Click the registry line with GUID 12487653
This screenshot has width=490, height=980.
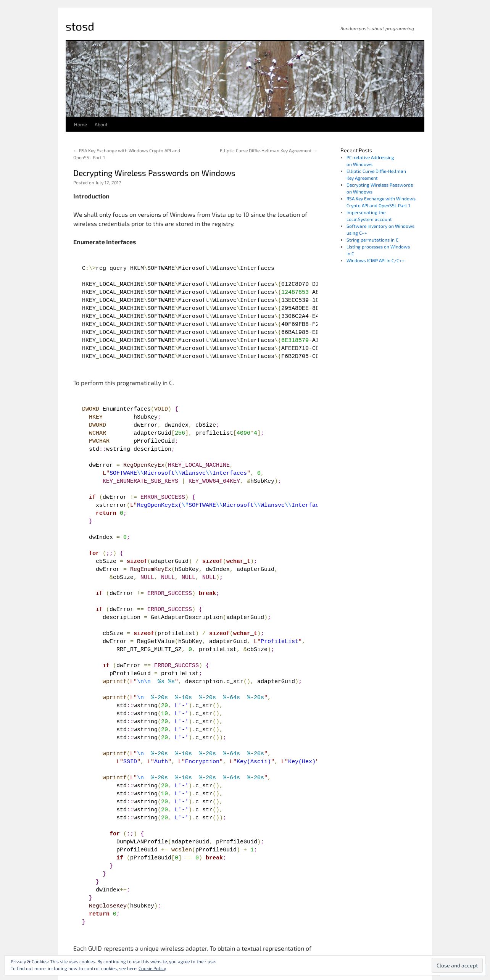[x=200, y=292]
